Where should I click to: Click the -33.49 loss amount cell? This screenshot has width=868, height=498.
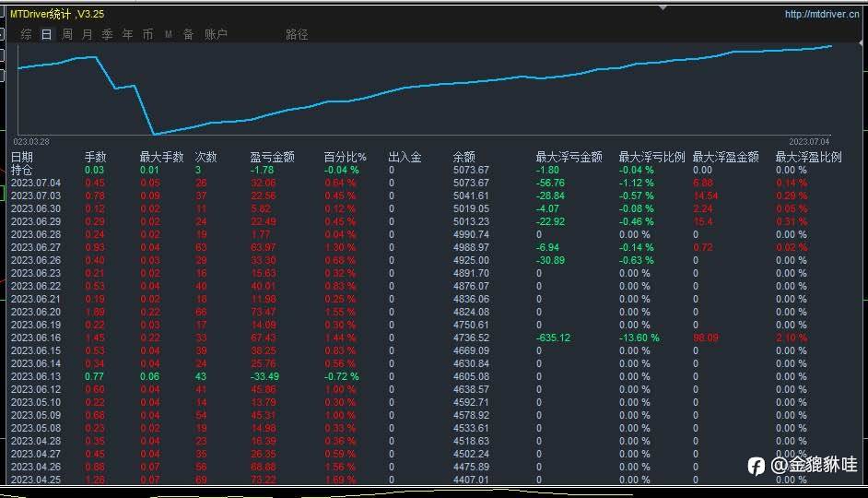point(264,376)
